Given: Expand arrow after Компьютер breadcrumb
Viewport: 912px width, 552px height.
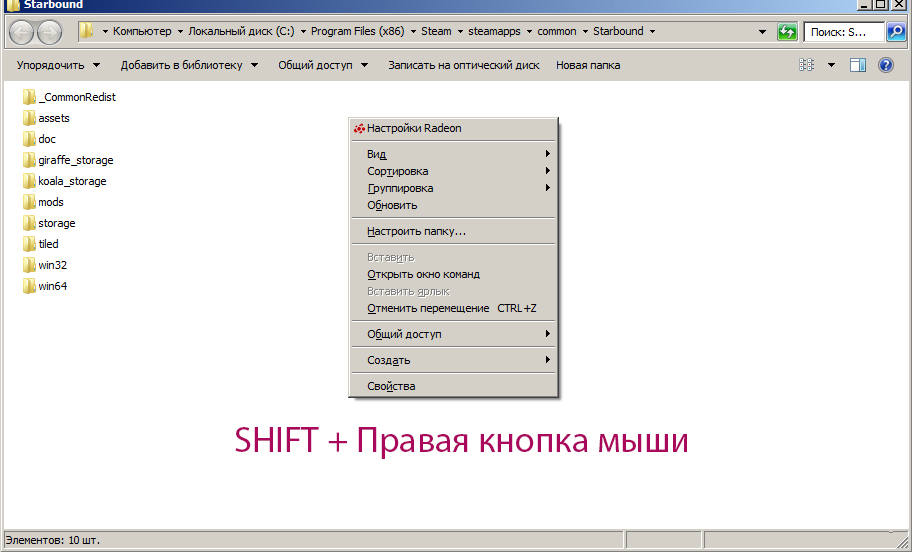Looking at the screenshot, I should pyautogui.click(x=180, y=31).
